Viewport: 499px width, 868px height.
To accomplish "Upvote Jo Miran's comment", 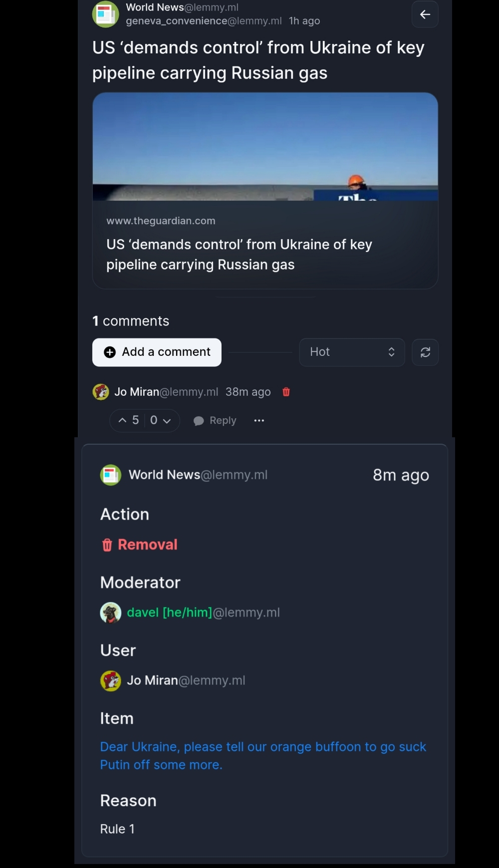I will [x=129, y=420].
